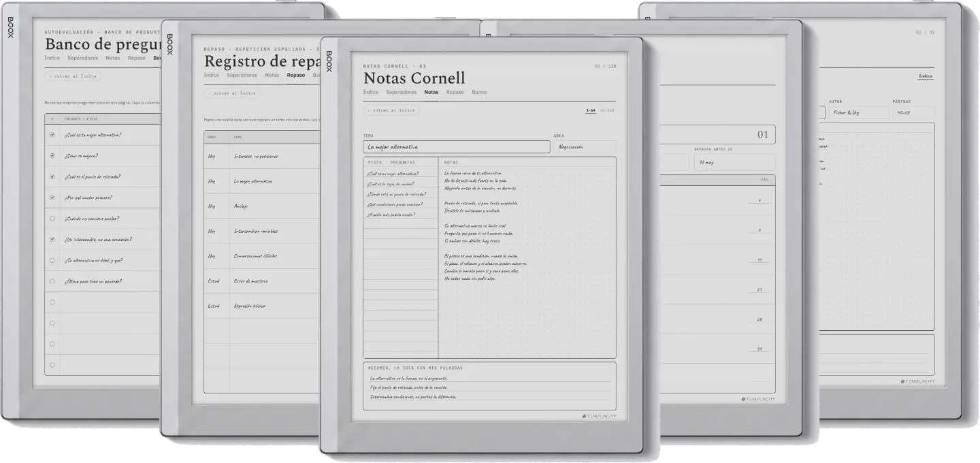This screenshot has height=463, width=980.
Task: Click the Notas Cornell page title
Action: pos(414,78)
